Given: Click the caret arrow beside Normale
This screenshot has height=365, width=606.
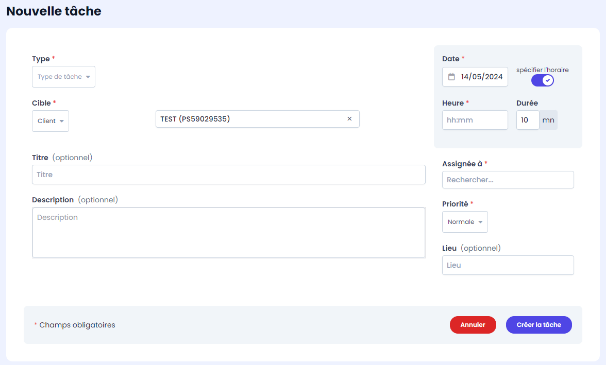Looking at the screenshot, I should (x=480, y=222).
